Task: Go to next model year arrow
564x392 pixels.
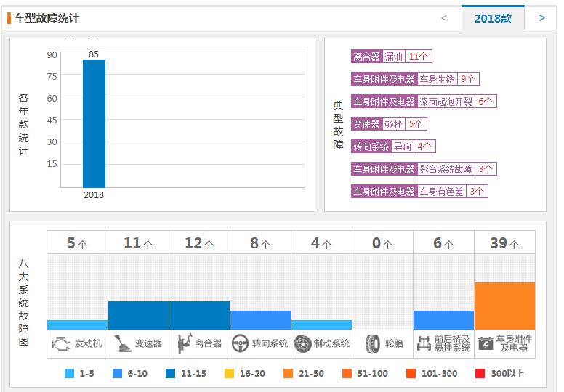Action: 541,18
